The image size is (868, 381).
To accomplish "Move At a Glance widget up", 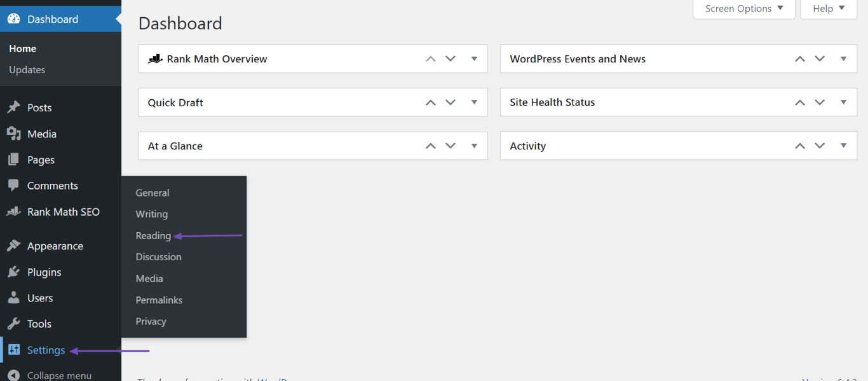I will coord(431,146).
